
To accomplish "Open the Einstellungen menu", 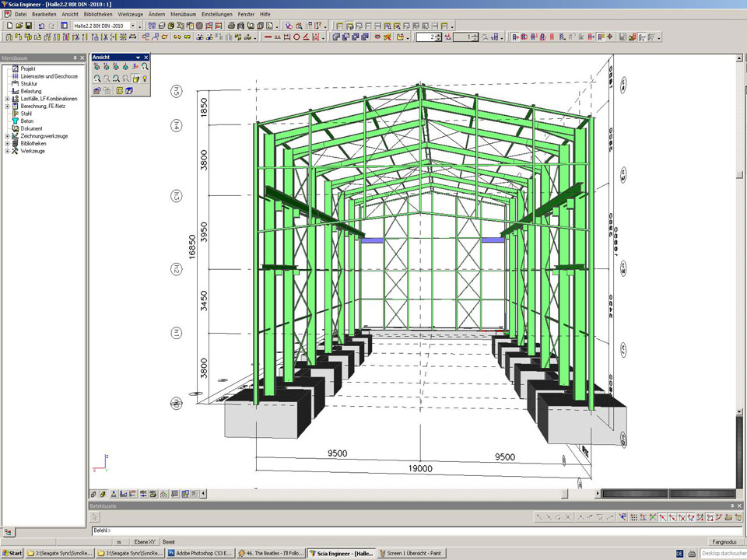I will tap(216, 14).
